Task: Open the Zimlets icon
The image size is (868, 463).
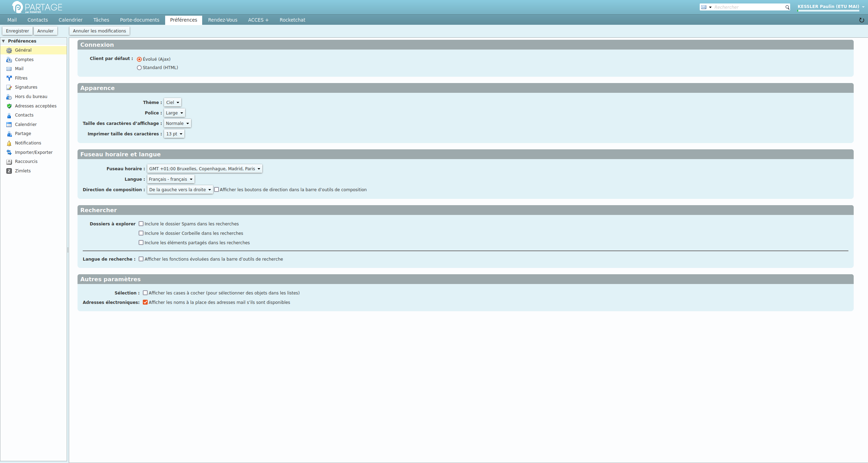Action: coord(9,171)
